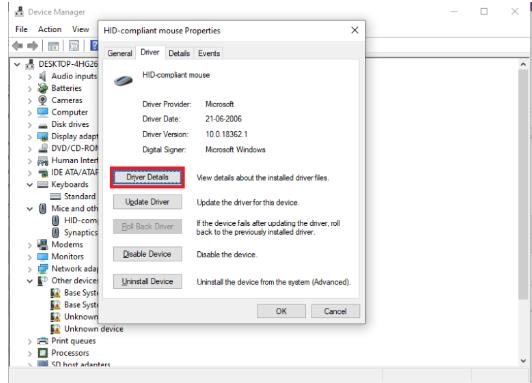Image resolution: width=532 pixels, height=383 pixels.
Task: Click the Device Manager title bar icon
Action: point(19,12)
